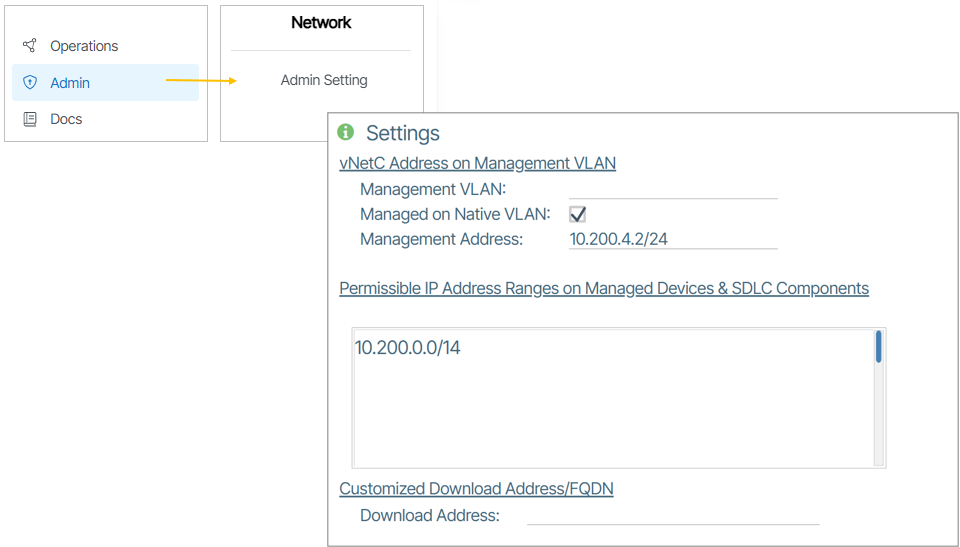This screenshot has width=960, height=547.
Task: Open the Docs sidebar entry
Action: (66, 119)
